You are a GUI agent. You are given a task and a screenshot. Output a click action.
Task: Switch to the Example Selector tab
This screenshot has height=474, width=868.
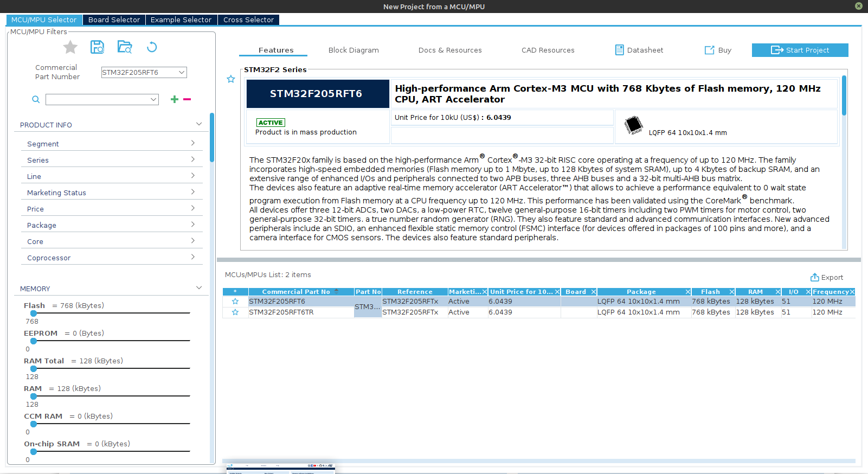click(x=181, y=20)
